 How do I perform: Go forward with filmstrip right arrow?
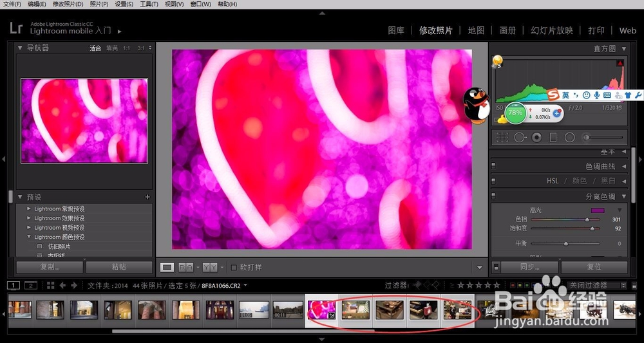(x=74, y=285)
